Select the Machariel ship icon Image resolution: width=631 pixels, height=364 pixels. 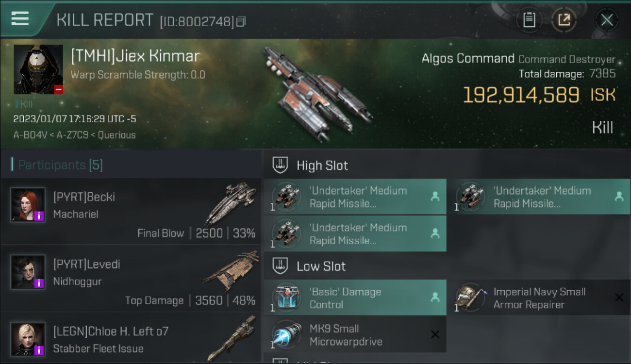(x=231, y=204)
